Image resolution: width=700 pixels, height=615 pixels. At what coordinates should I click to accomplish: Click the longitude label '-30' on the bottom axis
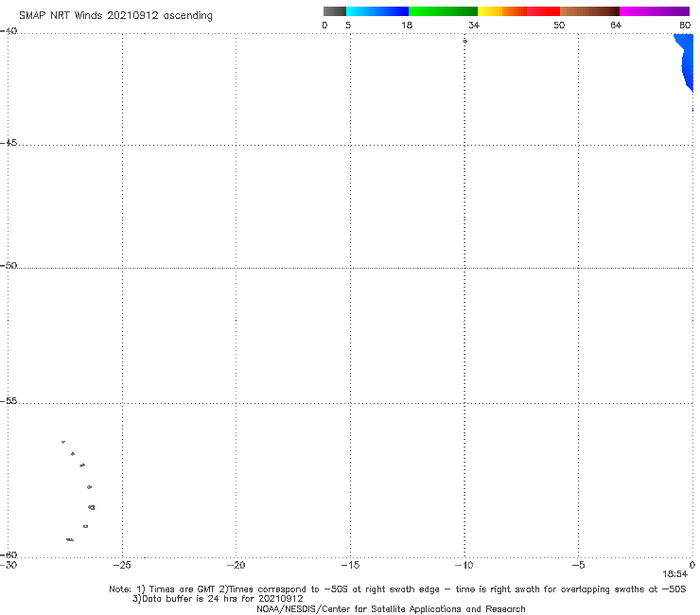click(9, 565)
